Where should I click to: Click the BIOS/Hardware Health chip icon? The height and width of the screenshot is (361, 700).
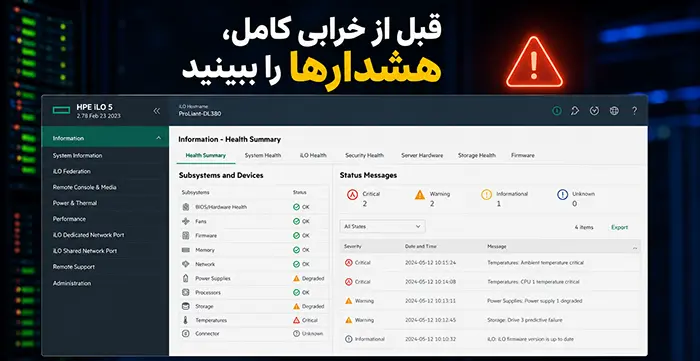point(186,207)
